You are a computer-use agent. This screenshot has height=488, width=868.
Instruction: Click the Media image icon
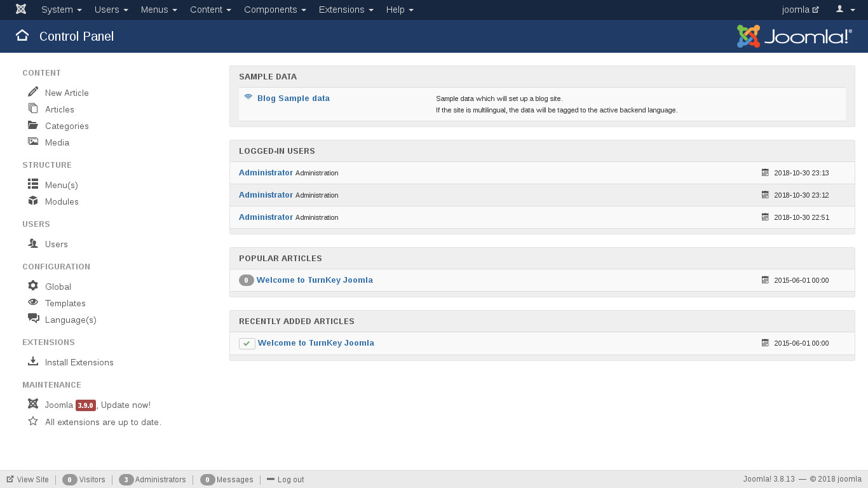click(x=33, y=142)
